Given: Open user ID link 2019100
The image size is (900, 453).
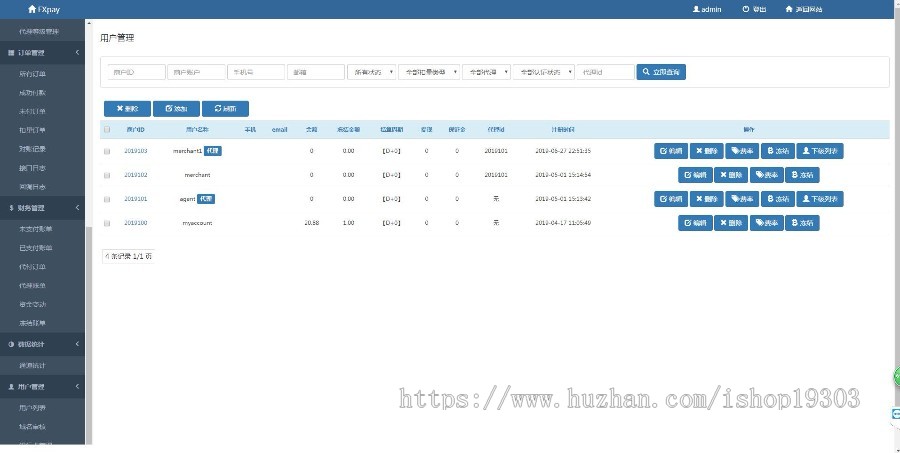Looking at the screenshot, I should 135,223.
